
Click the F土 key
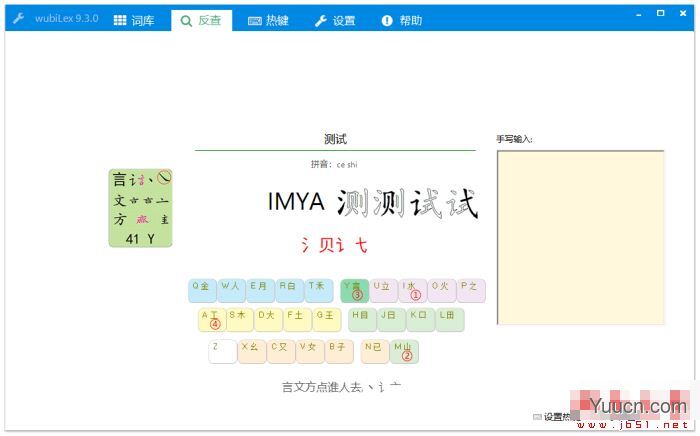pos(297,320)
